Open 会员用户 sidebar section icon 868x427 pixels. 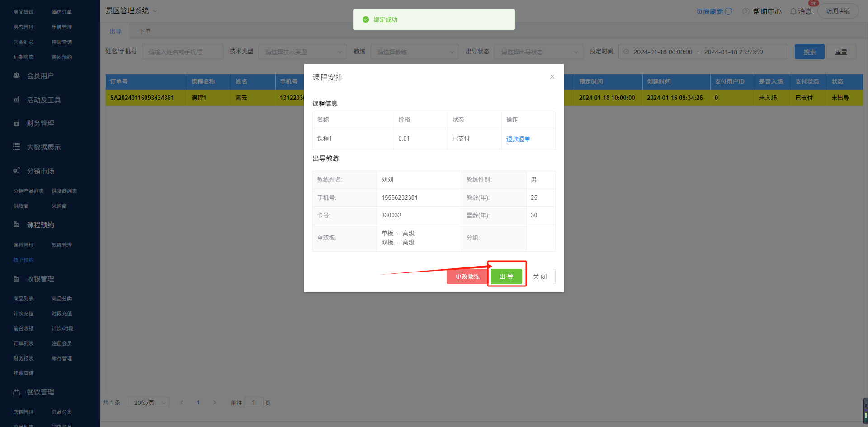pyautogui.click(x=17, y=75)
